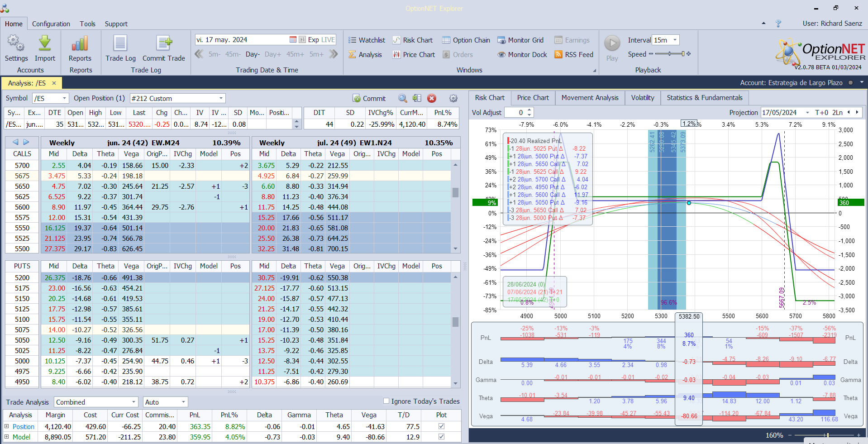
Task: Open the trading date calendar picker
Action: (x=293, y=40)
